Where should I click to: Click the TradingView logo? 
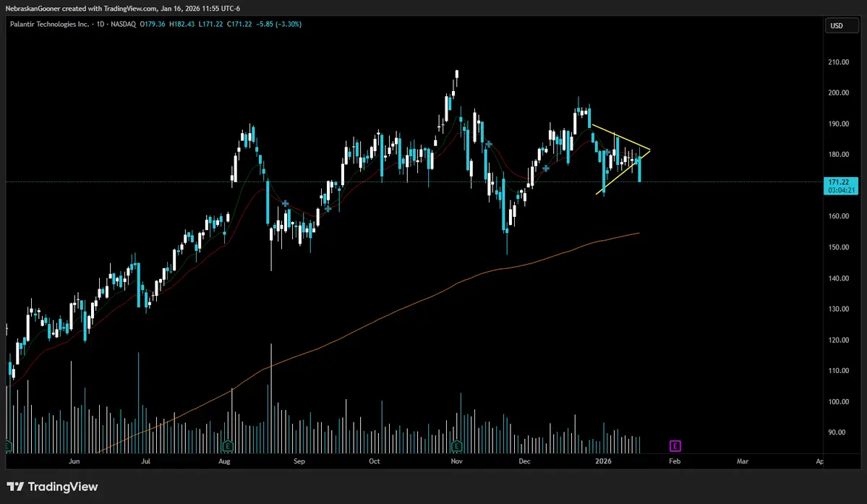52,487
